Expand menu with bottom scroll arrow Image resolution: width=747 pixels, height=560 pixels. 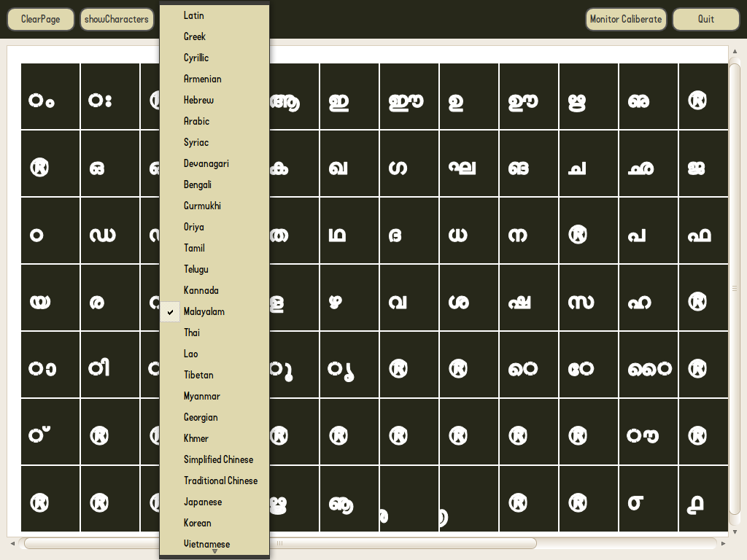coord(214,552)
